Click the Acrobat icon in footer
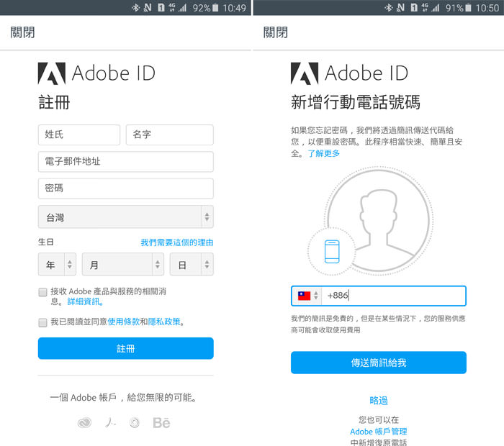The image size is (504, 446). (x=110, y=422)
